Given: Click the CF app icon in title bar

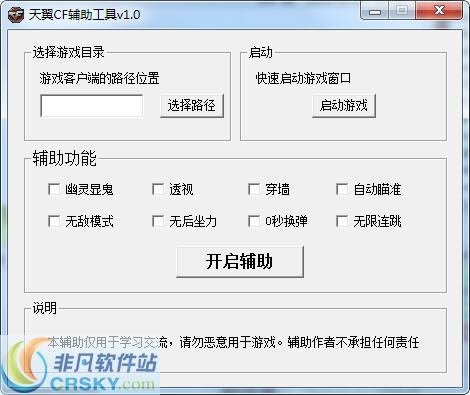Looking at the screenshot, I should click(x=16, y=14).
